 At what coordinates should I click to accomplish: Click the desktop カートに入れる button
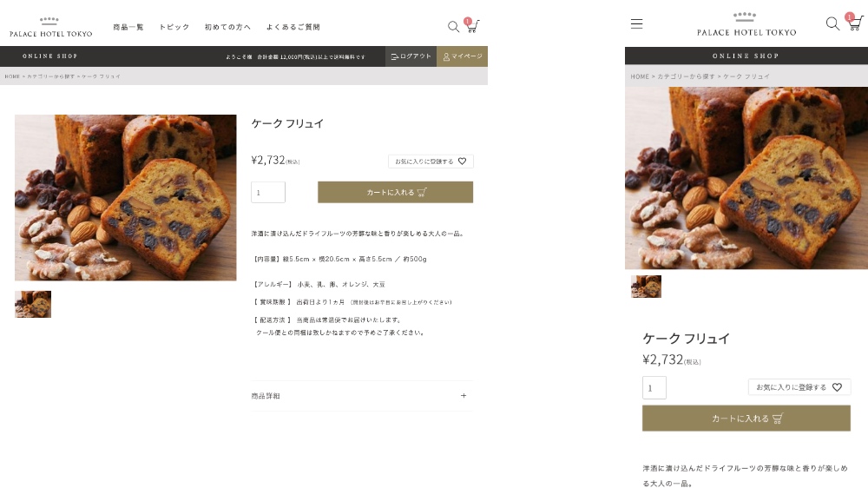395,192
